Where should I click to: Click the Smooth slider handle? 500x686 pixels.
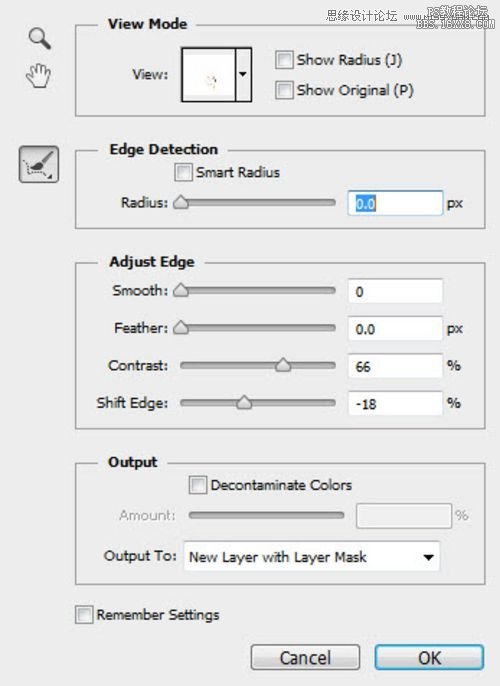click(181, 290)
